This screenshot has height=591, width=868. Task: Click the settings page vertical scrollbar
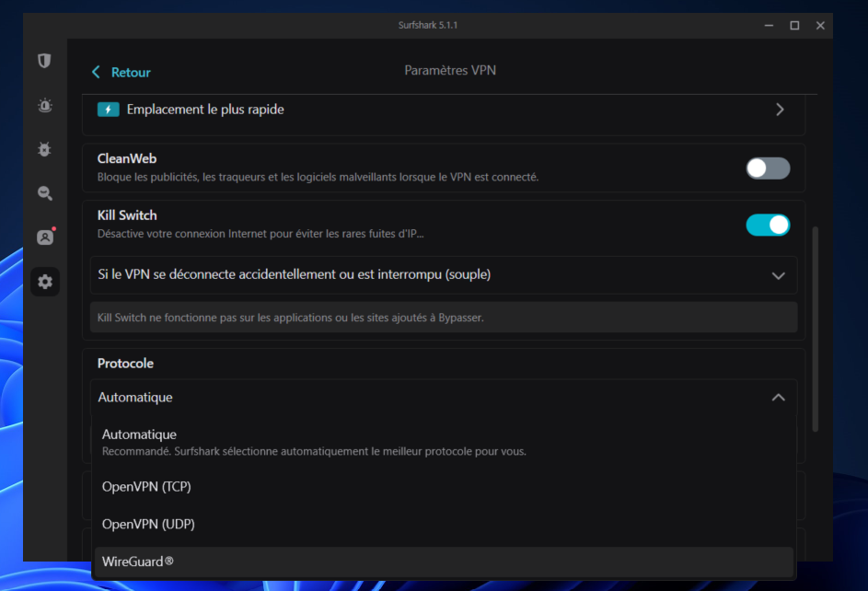815,329
